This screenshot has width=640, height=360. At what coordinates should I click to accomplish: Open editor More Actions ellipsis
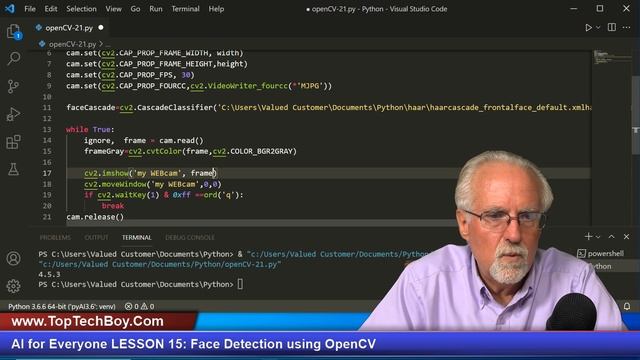click(627, 27)
